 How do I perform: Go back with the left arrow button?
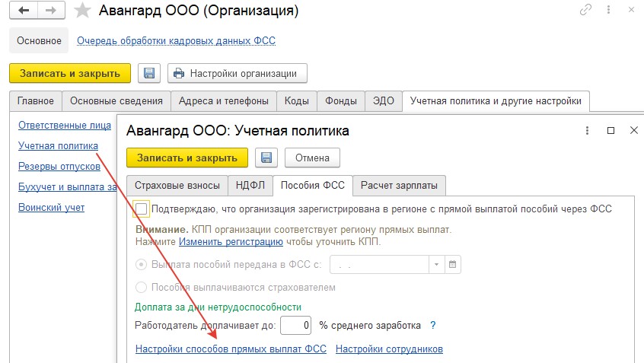coord(24,10)
